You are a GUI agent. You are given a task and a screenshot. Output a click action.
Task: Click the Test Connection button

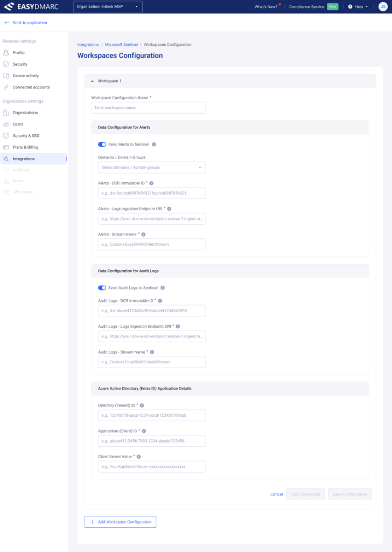click(305, 494)
